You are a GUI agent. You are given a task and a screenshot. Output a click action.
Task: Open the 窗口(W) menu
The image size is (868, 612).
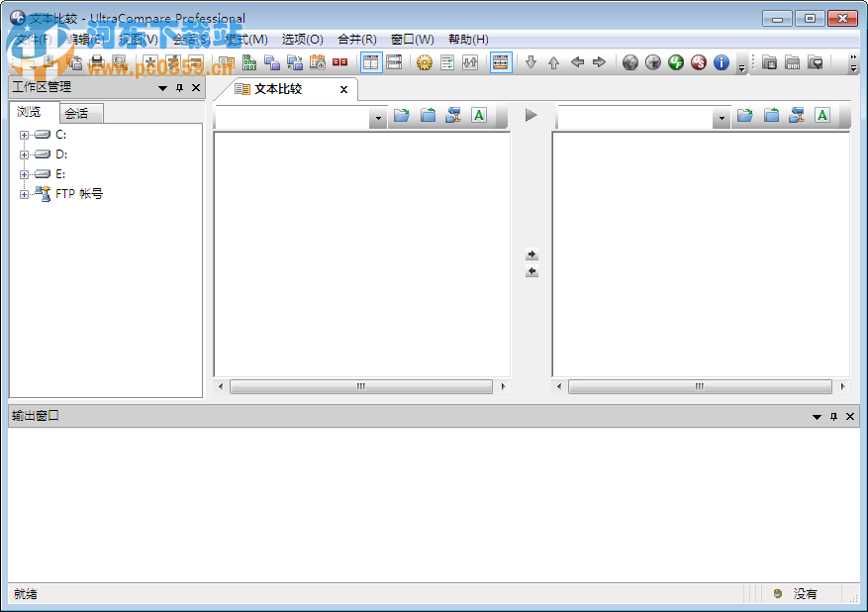pyautogui.click(x=413, y=40)
